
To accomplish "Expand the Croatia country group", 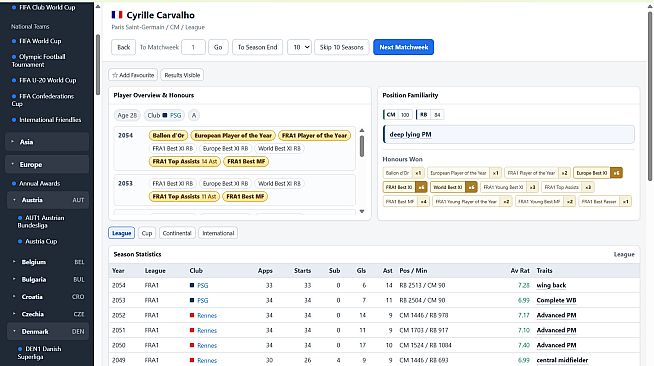I will (x=47, y=297).
